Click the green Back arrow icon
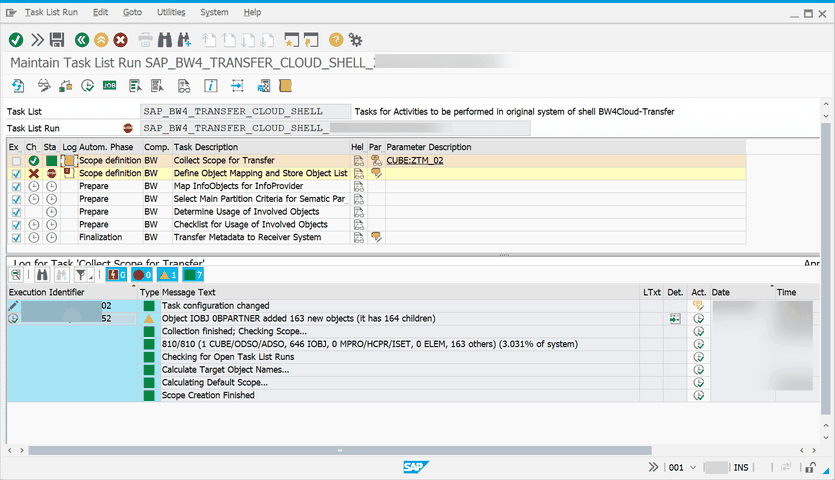This screenshot has width=835, height=480. 81,40
